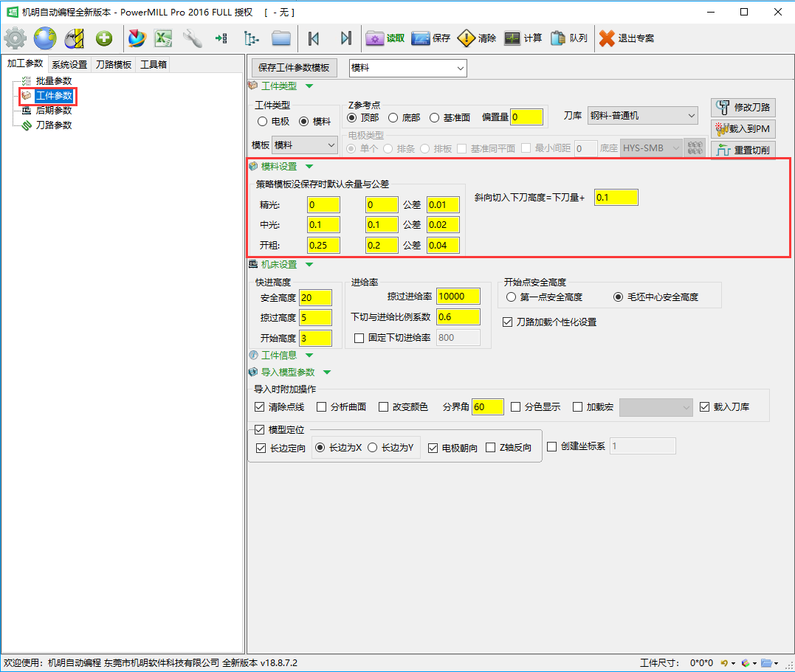795x672 pixels.
Task: Open the undo dropdown arrow in status bar
Action: [733, 663]
